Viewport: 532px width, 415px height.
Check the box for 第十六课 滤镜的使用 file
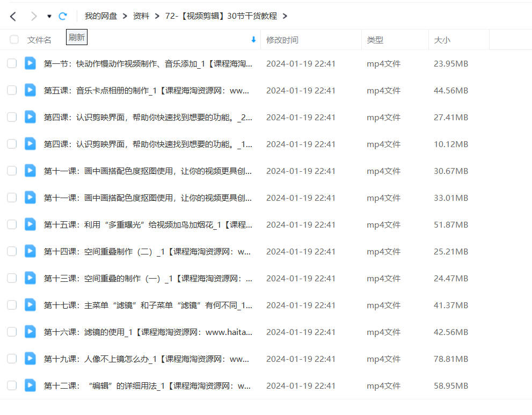click(x=12, y=332)
